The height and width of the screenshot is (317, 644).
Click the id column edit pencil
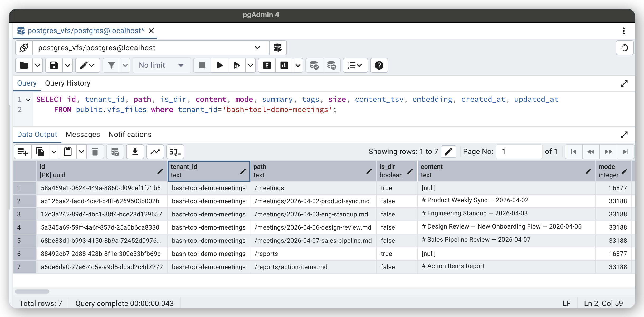click(x=160, y=171)
